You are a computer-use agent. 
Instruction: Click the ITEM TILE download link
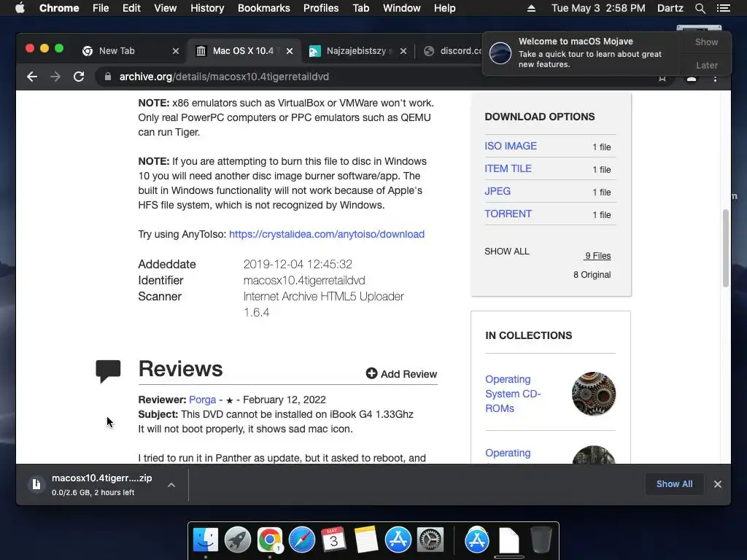(x=508, y=168)
